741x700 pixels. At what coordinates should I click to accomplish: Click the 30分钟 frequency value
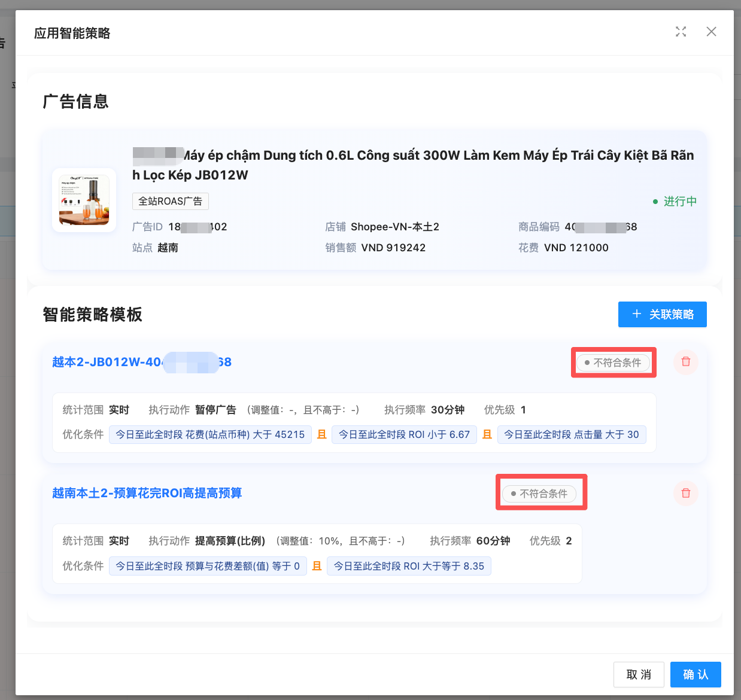click(448, 410)
